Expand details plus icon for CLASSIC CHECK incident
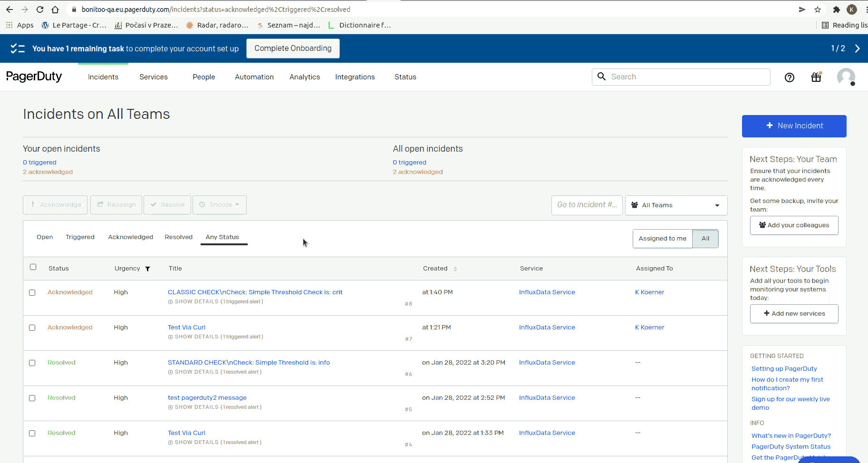This screenshot has height=463, width=868. tap(170, 302)
